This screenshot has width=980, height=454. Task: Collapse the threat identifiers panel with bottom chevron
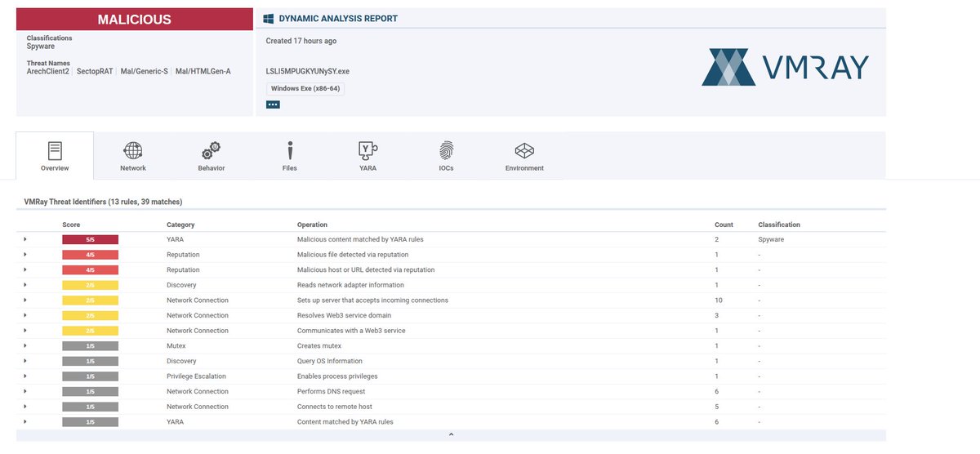pyautogui.click(x=451, y=435)
